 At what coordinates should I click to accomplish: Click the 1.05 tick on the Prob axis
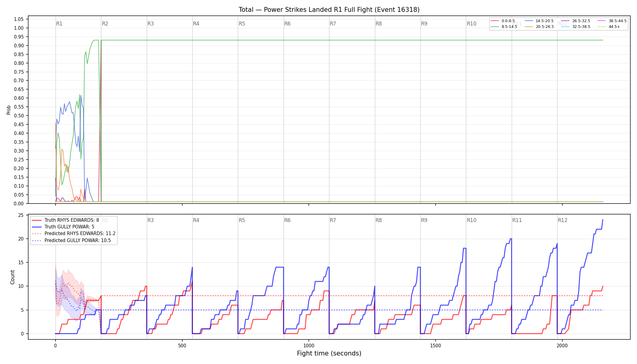point(19,19)
